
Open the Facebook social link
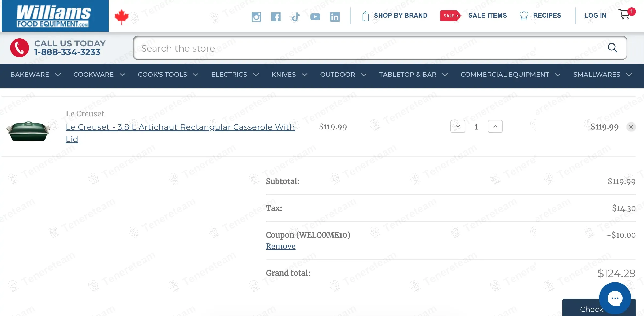tap(276, 17)
